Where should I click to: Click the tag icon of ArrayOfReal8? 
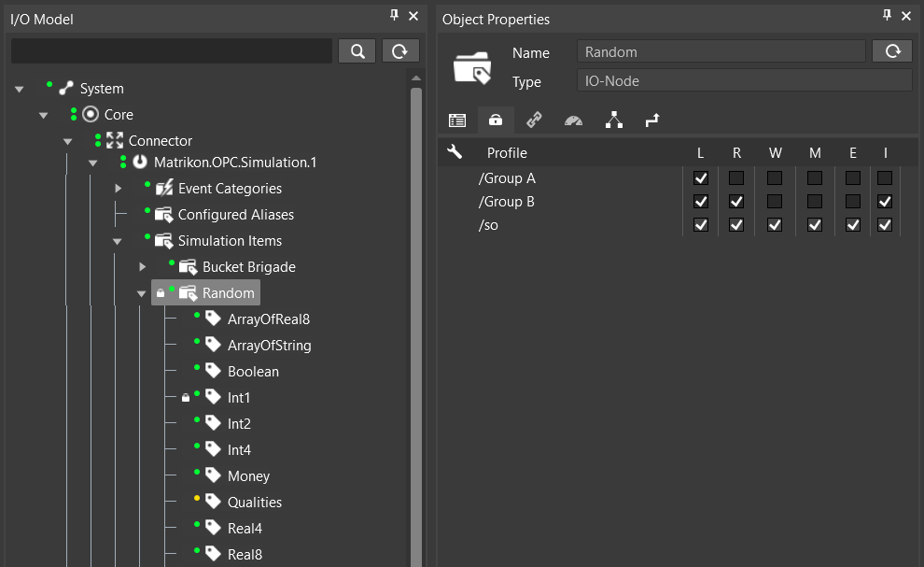point(213,319)
